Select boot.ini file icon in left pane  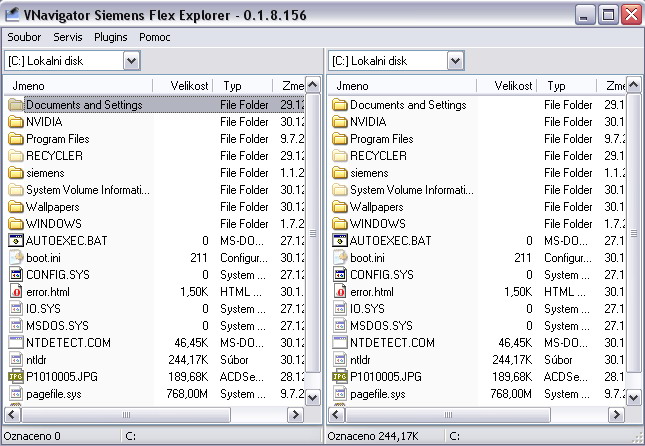(16, 258)
